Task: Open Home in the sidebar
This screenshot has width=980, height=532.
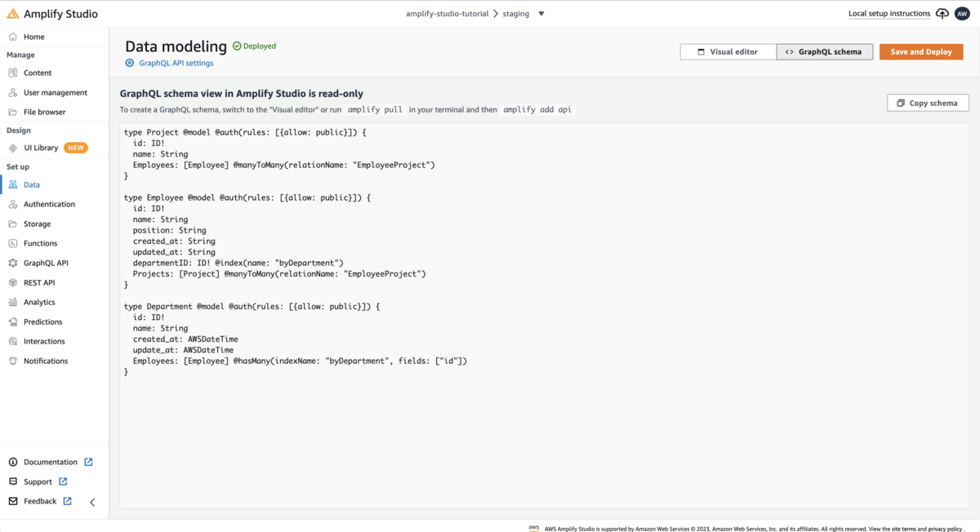Action: pyautogui.click(x=33, y=37)
